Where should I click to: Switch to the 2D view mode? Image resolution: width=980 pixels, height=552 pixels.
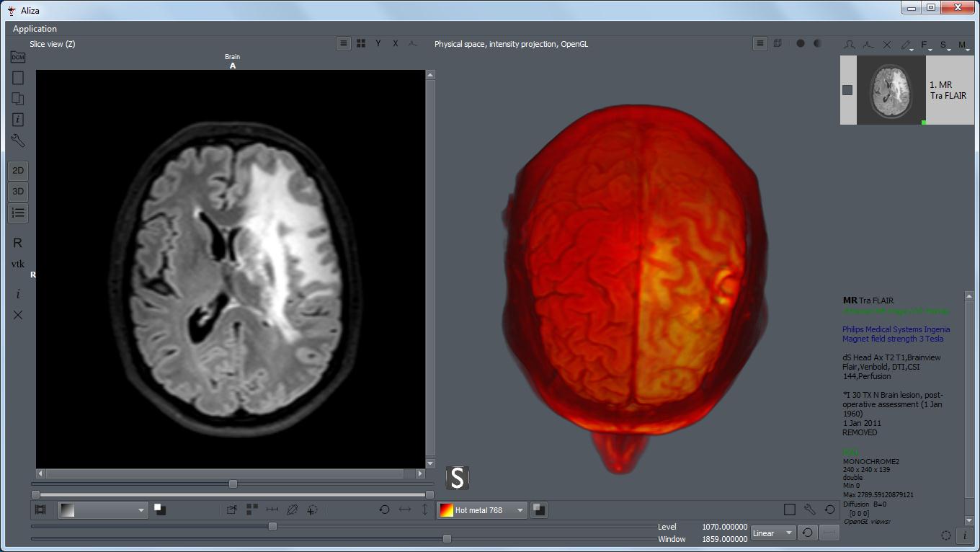click(x=18, y=171)
